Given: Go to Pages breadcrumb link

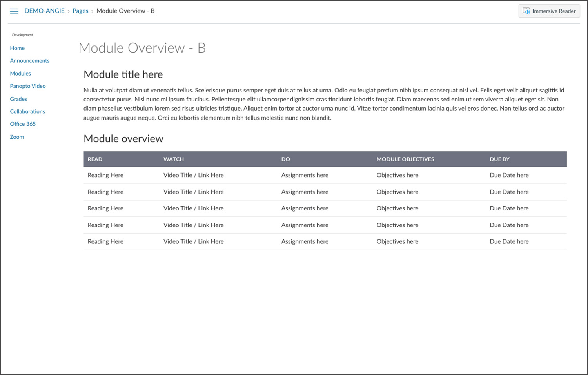Looking at the screenshot, I should point(80,11).
